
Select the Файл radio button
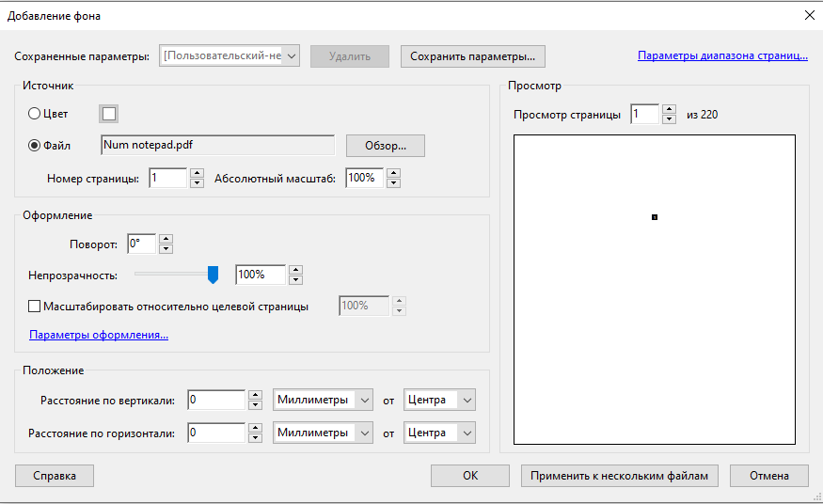(34, 145)
